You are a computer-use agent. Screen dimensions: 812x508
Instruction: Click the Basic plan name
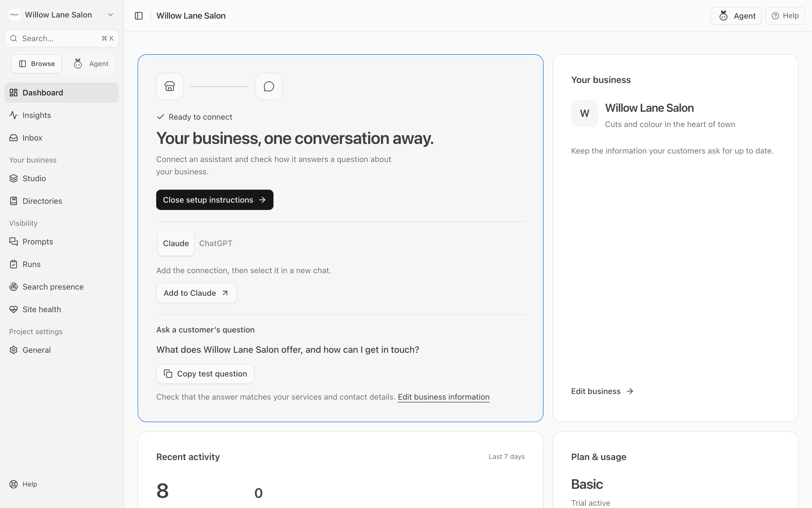tap(587, 484)
